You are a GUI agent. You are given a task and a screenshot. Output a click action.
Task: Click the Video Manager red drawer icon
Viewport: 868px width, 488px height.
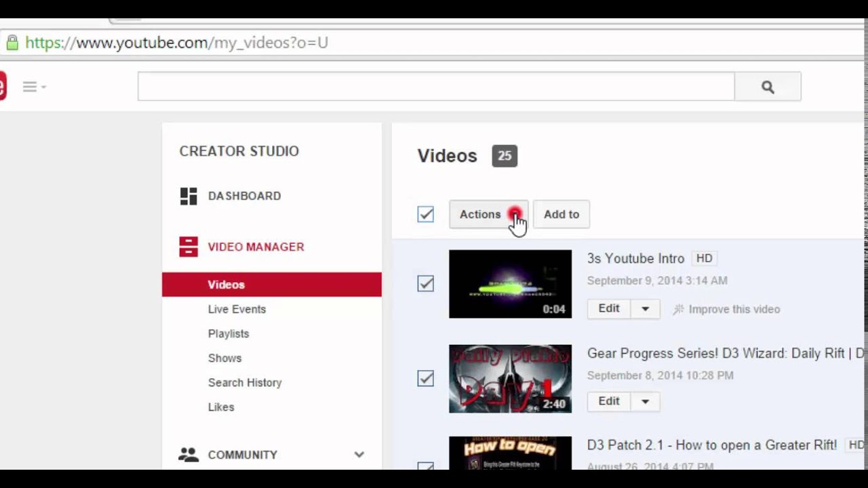pyautogui.click(x=188, y=247)
